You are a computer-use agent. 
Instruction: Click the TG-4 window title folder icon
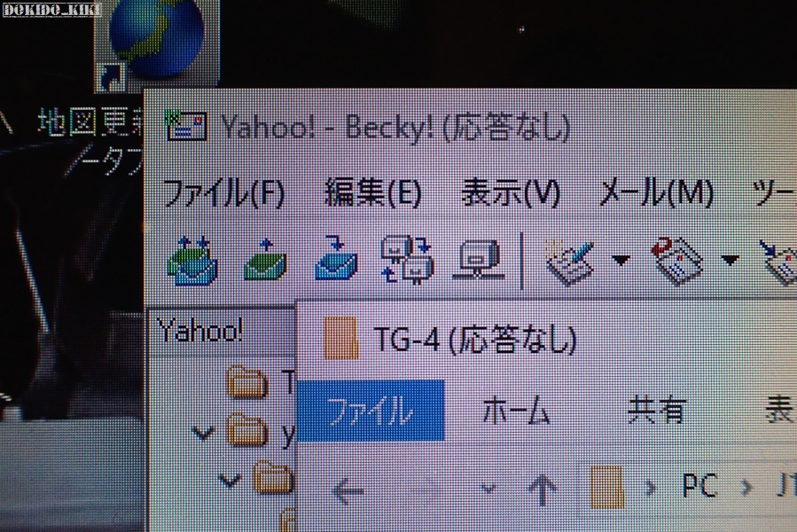click(341, 338)
